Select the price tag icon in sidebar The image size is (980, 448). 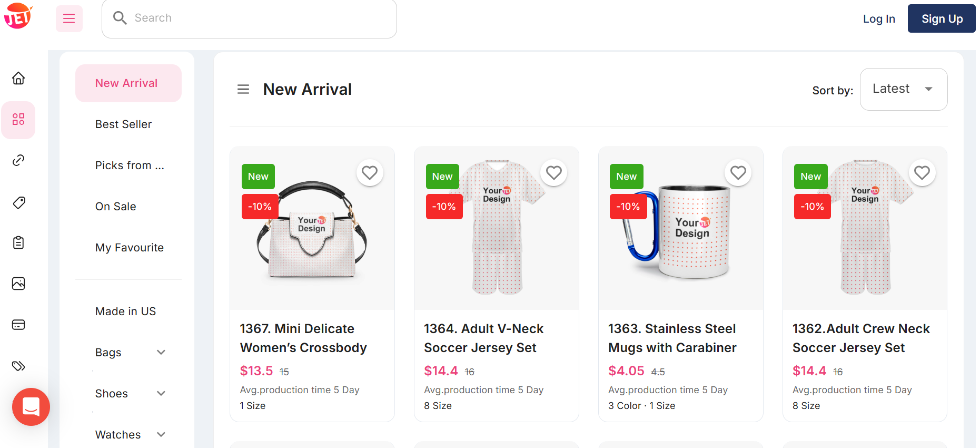(18, 202)
